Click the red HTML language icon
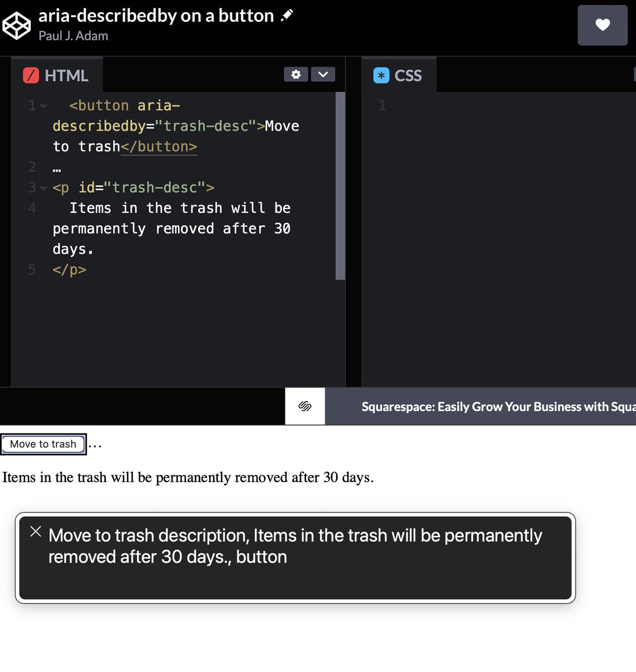Screen dimensions: 636x672 click(x=31, y=74)
